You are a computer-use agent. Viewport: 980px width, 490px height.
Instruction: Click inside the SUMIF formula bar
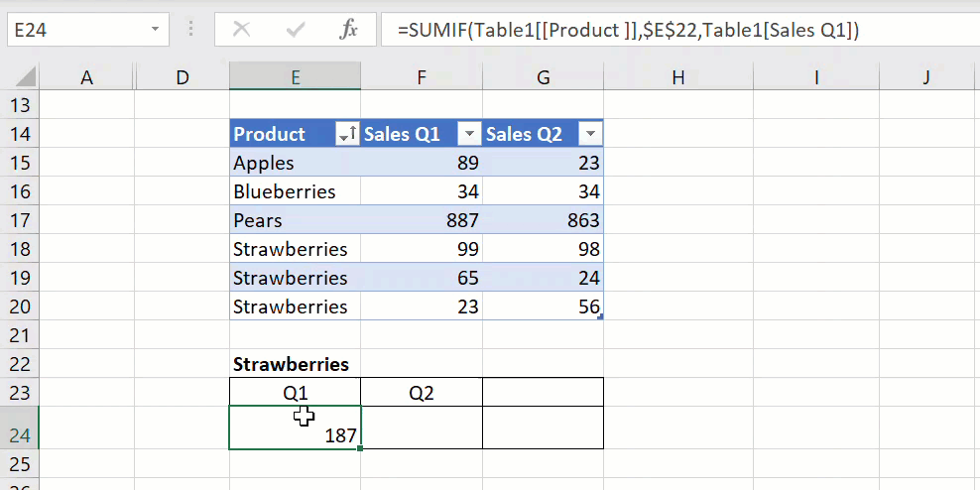coord(674,30)
